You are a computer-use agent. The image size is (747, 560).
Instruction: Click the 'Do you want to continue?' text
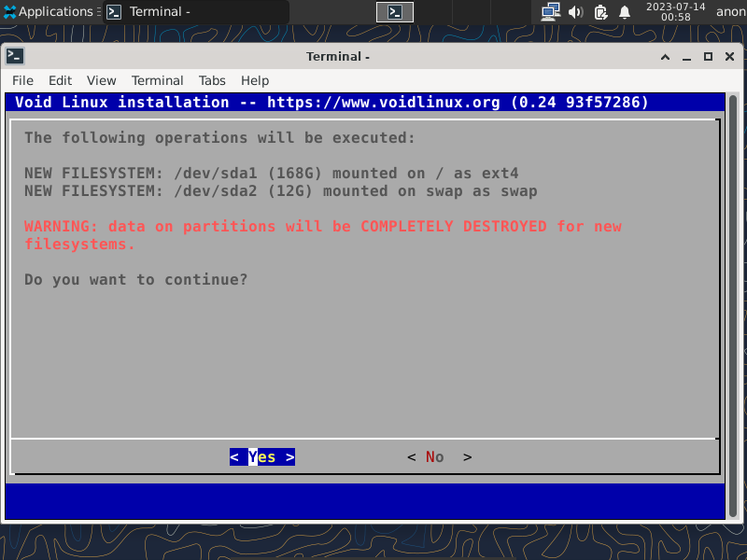coord(135,279)
